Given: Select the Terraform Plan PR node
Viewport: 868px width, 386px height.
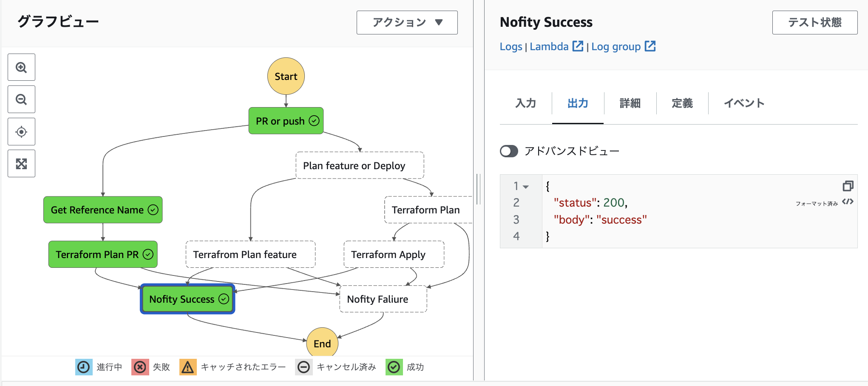Looking at the screenshot, I should coord(103,255).
